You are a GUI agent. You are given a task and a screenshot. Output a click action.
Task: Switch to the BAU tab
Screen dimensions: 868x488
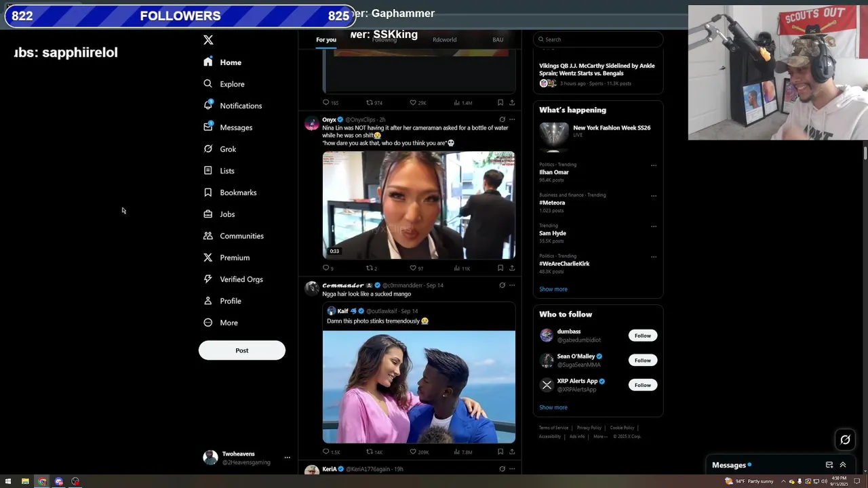click(498, 39)
